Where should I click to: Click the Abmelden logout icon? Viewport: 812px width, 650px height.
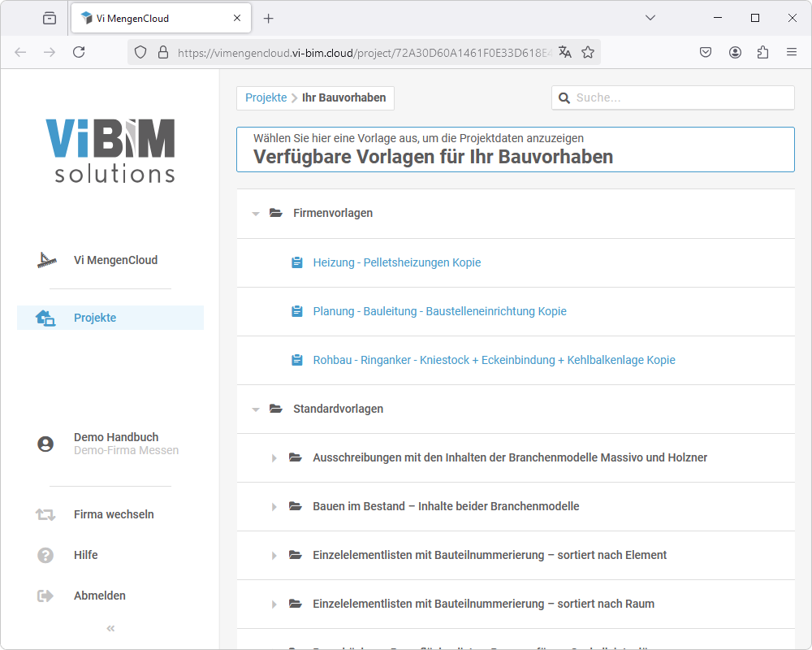click(x=45, y=596)
